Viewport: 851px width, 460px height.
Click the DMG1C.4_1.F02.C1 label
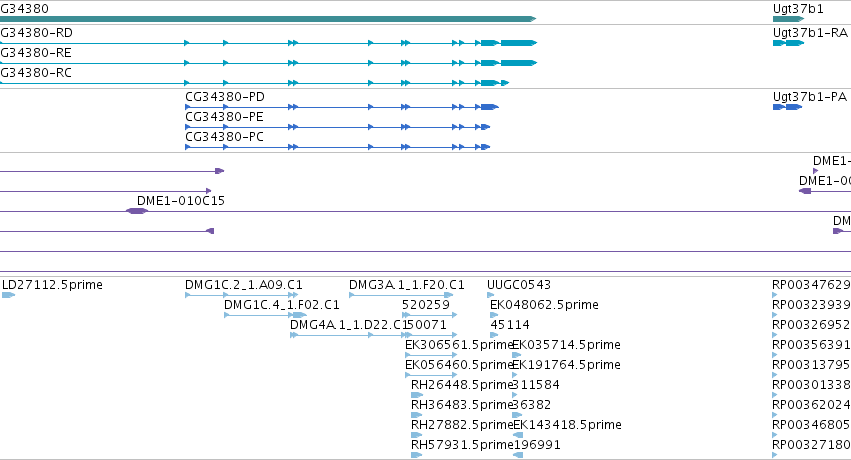[x=282, y=305]
